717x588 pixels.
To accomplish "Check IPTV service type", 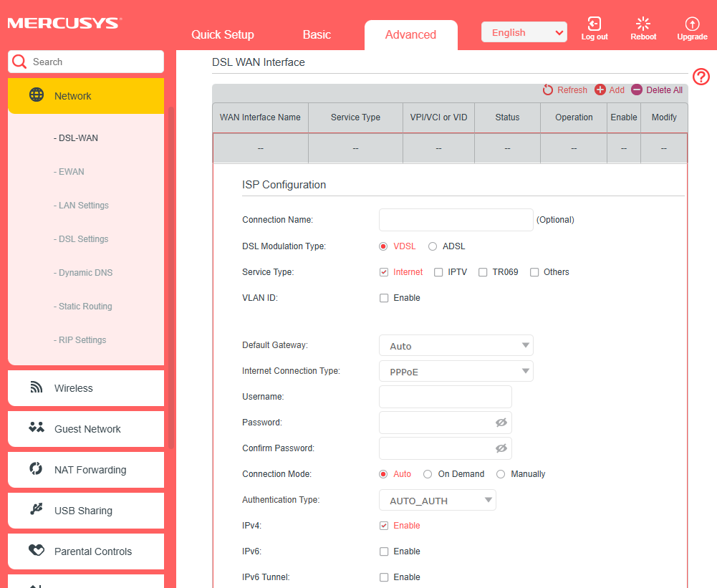I will click(438, 272).
